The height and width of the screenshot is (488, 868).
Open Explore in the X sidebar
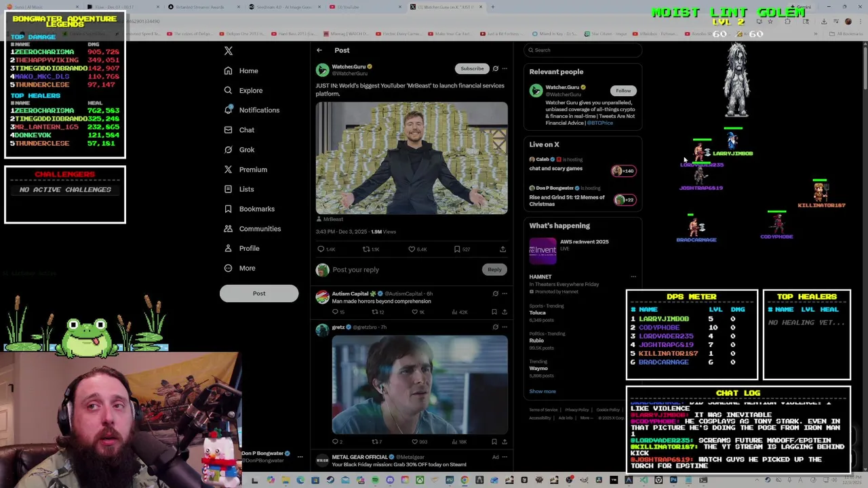click(x=243, y=90)
